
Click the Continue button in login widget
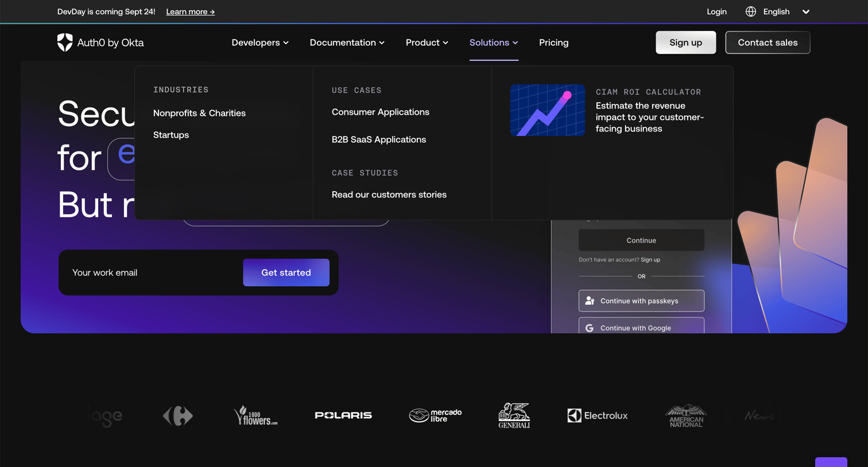tap(641, 240)
